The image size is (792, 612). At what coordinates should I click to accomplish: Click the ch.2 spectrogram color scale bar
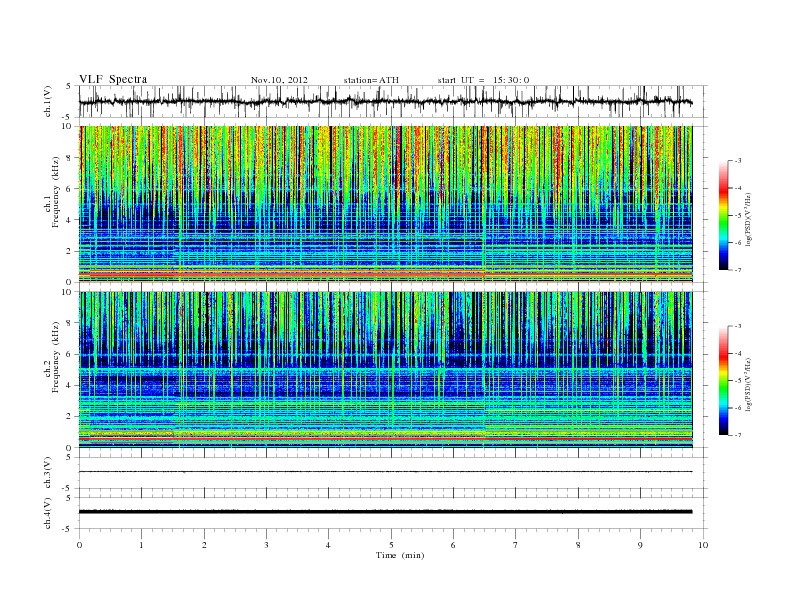coord(723,380)
